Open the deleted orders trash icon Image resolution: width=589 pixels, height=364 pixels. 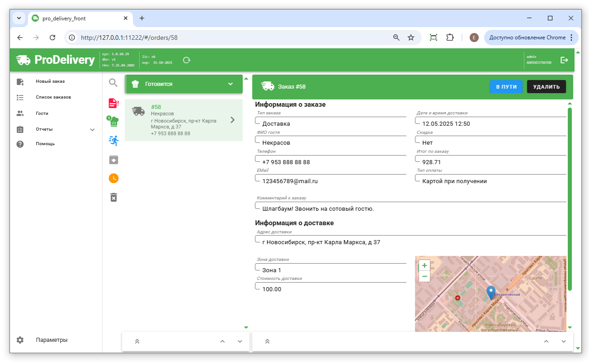click(113, 197)
